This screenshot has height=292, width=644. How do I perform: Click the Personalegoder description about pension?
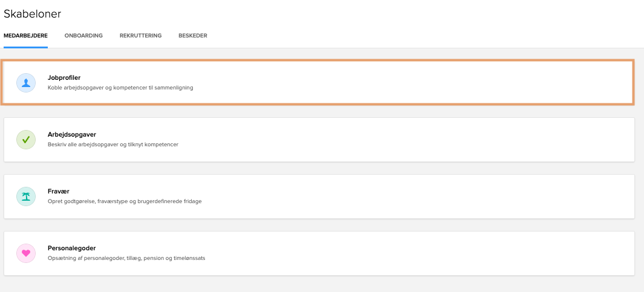point(126,258)
